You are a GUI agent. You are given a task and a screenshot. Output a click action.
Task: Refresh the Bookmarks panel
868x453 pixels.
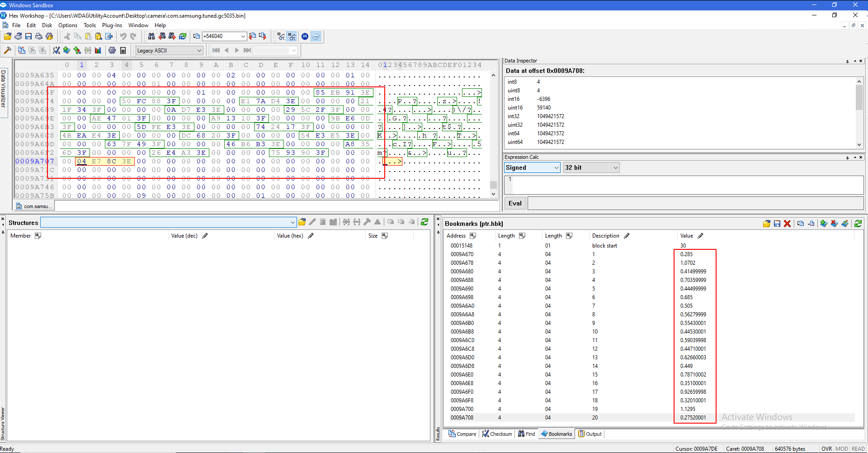tap(858, 224)
